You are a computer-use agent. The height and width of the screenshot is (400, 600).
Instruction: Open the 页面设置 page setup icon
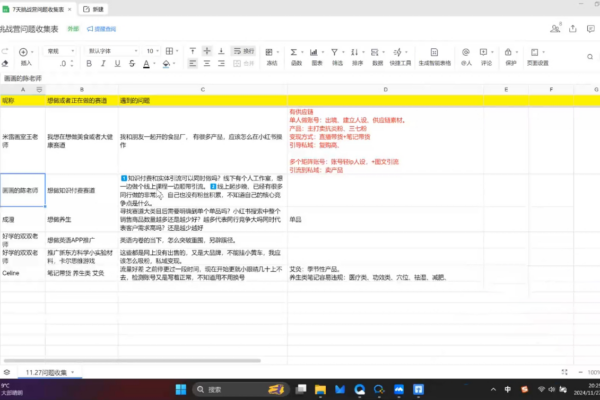pos(535,52)
